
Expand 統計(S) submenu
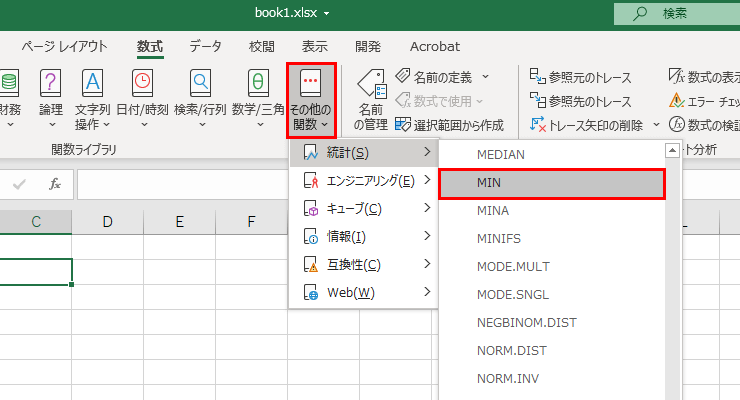click(x=364, y=152)
